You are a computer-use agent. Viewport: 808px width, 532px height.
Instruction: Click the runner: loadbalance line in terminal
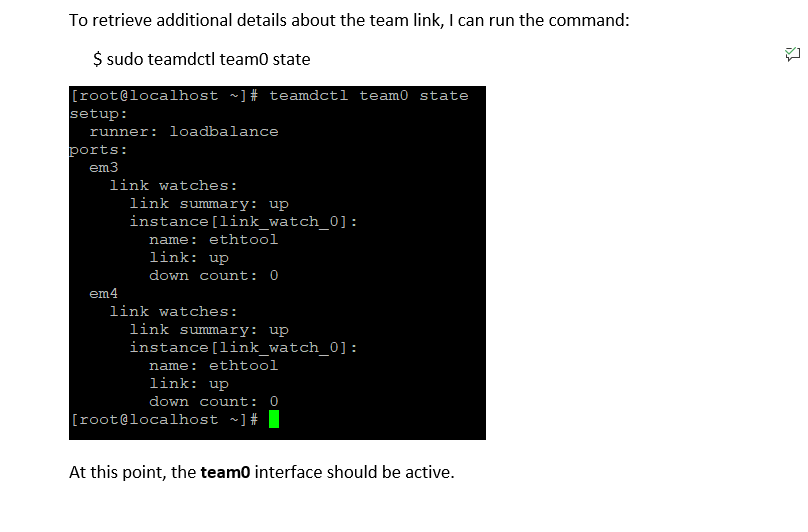coord(184,132)
